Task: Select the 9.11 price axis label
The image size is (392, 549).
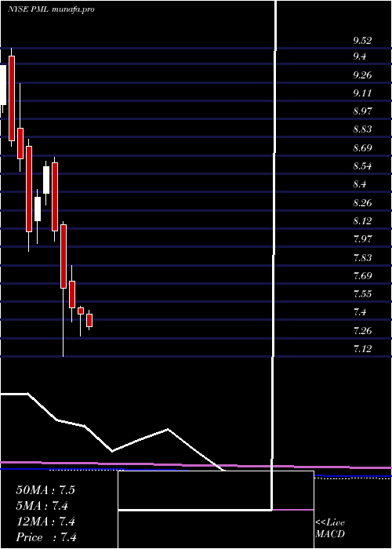Action: click(362, 93)
